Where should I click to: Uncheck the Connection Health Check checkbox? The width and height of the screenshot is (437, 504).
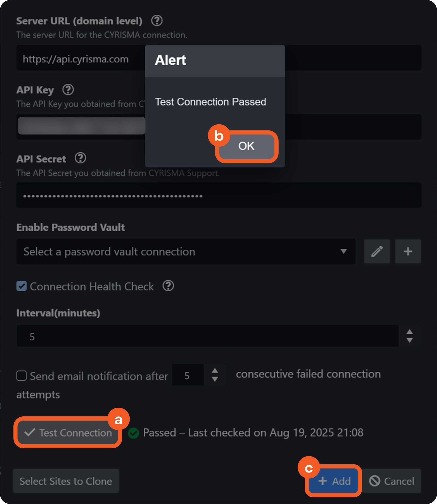pyautogui.click(x=22, y=286)
